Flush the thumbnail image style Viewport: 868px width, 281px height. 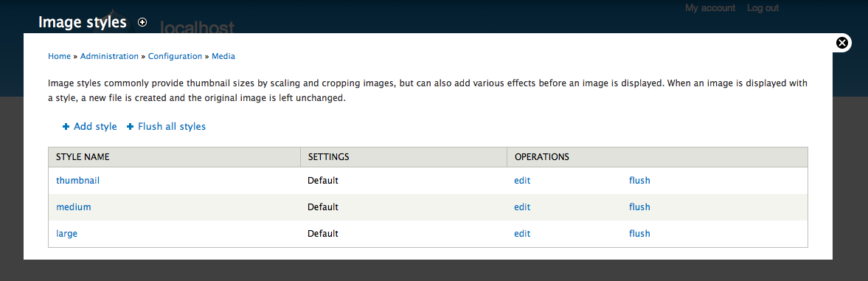[x=639, y=180]
